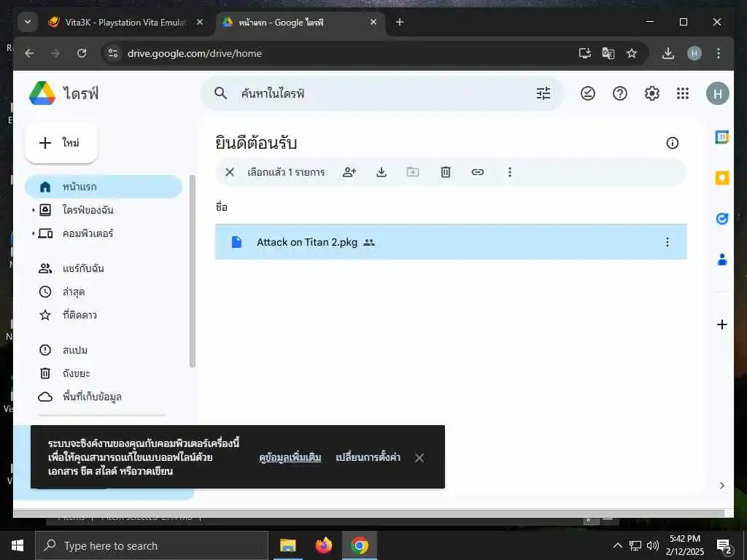This screenshot has width=747, height=560.
Task: Select the Attack on Titan 2.pkg file row
Action: [451, 242]
